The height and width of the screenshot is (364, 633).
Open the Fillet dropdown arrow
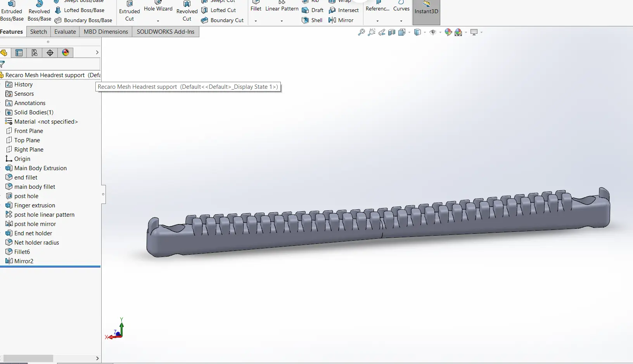click(256, 21)
